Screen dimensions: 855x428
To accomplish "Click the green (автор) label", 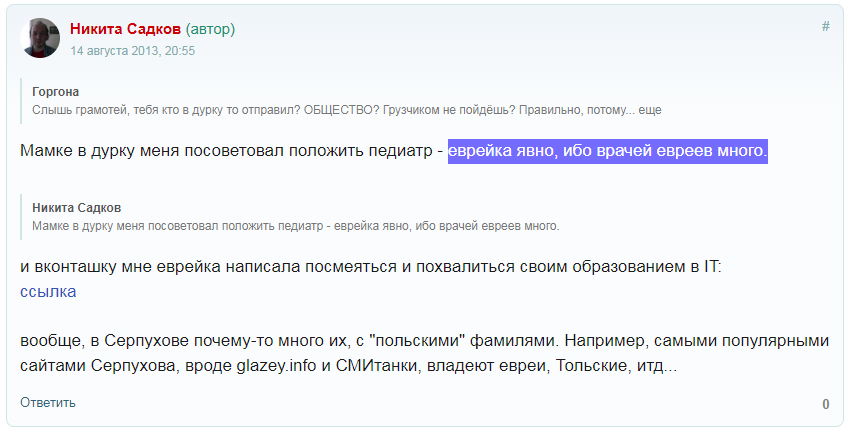I will click(x=210, y=29).
